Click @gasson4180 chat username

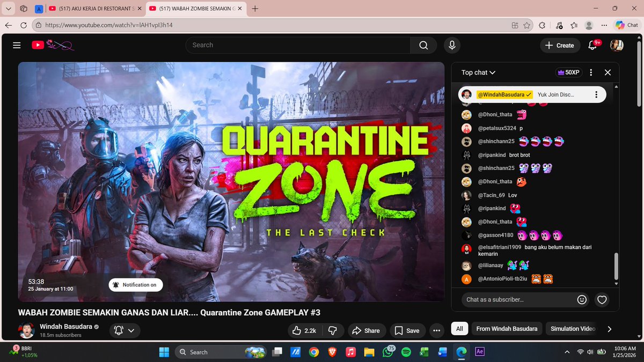click(x=495, y=235)
